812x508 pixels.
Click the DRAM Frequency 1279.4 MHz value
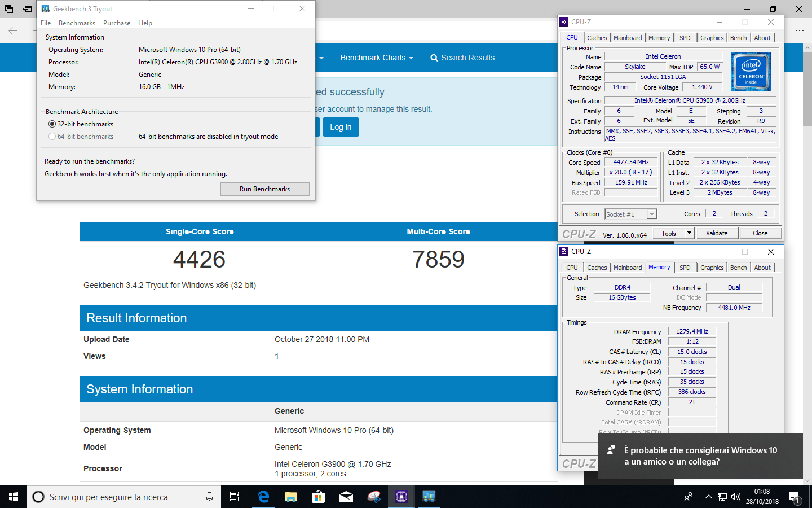coord(692,332)
